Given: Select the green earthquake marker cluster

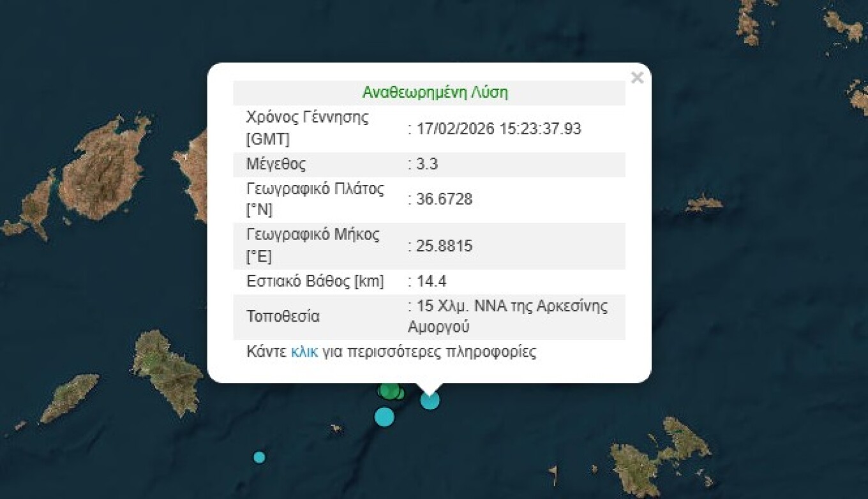Looking at the screenshot, I should [x=390, y=390].
